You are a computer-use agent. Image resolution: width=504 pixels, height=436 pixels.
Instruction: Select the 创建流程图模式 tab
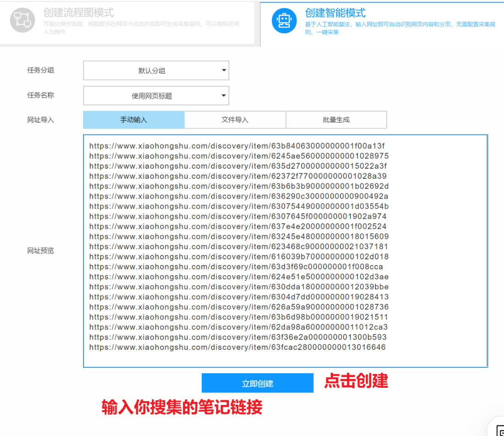pos(127,23)
